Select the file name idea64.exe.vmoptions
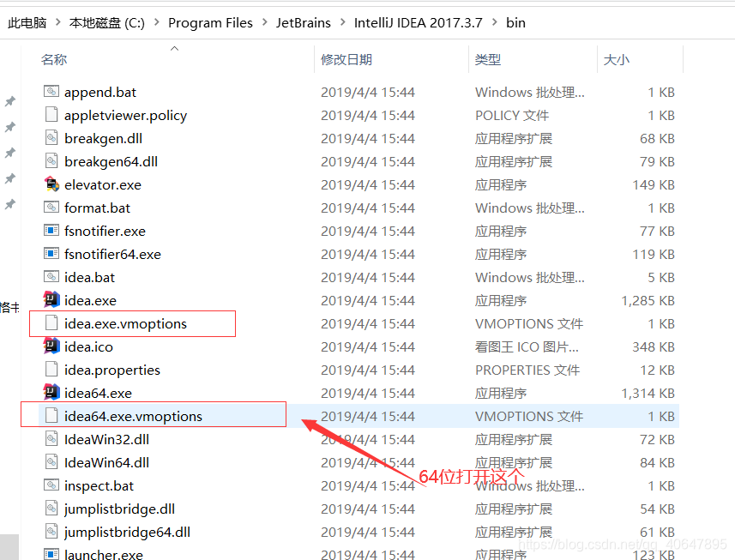 point(133,416)
